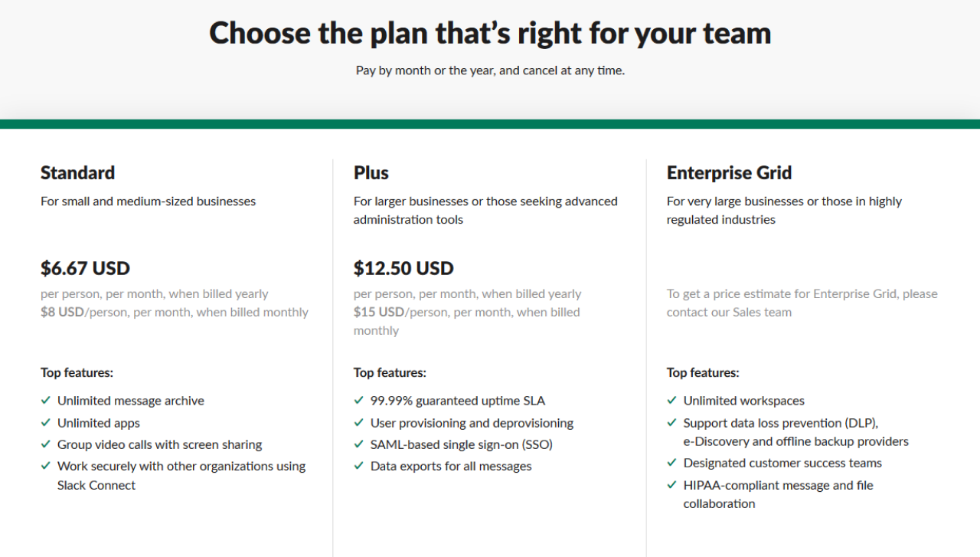Viewport: 980px width, 557px height.
Task: Click the $15 USD monthly billing text
Action: pyautogui.click(x=379, y=312)
